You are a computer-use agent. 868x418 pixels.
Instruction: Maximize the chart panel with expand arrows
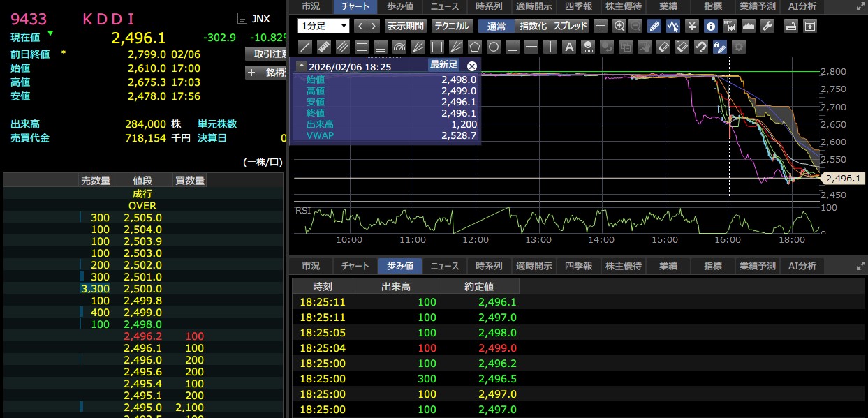(860, 6)
